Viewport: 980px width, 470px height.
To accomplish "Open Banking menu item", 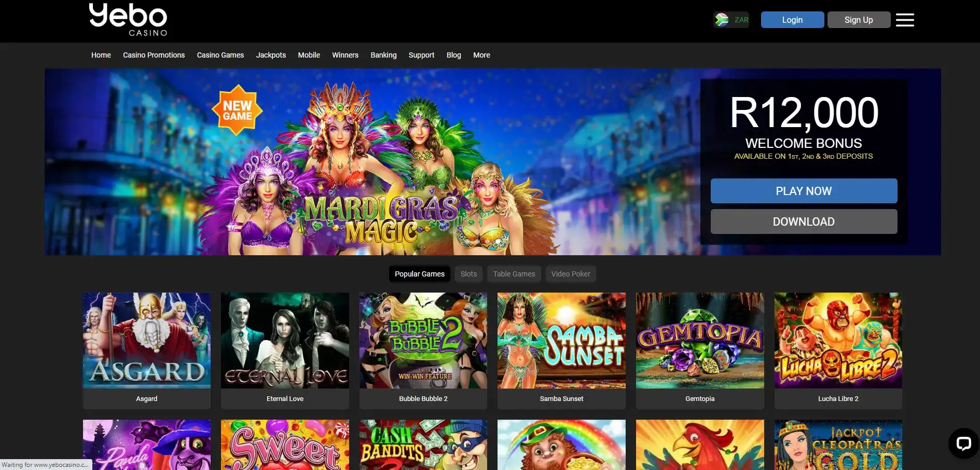I will click(x=383, y=55).
